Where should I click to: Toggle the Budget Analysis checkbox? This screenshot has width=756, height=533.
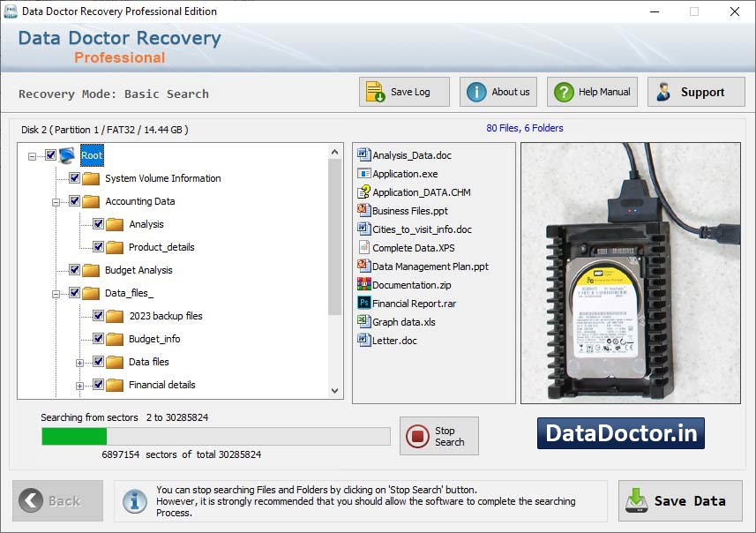[x=74, y=269]
